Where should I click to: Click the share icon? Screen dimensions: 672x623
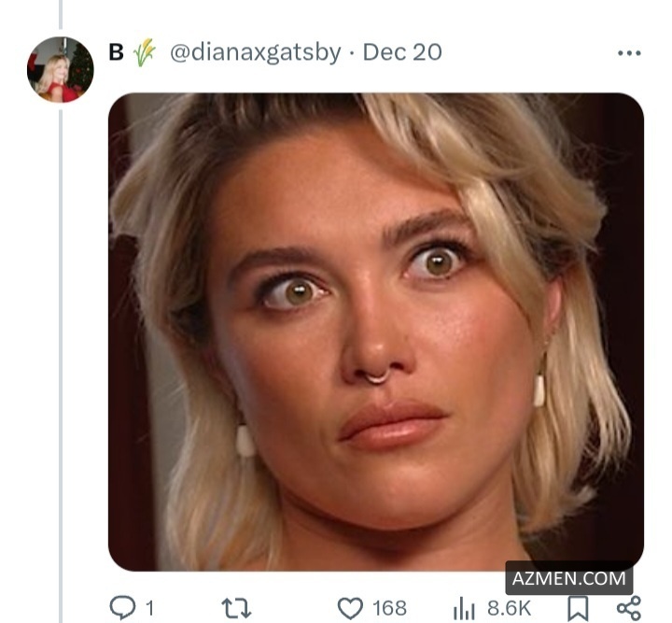tap(629, 608)
